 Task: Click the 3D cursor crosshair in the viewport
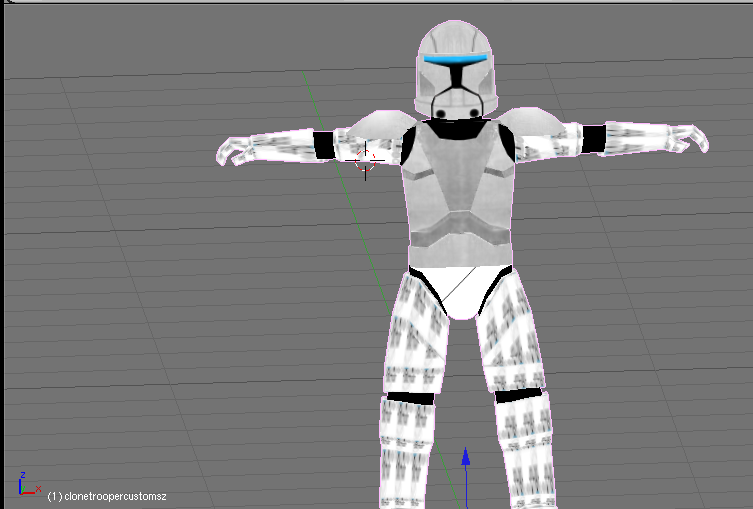point(365,161)
